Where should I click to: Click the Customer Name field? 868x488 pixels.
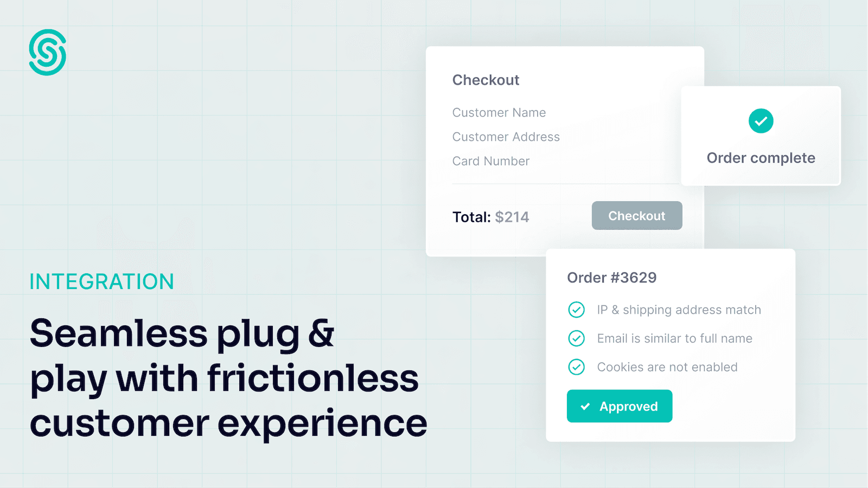(499, 112)
